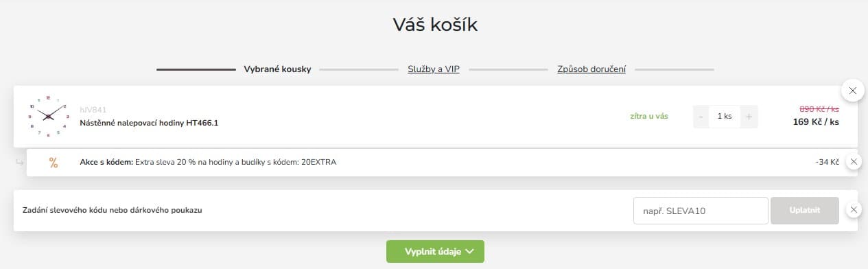This screenshot has height=269, width=868.
Task: Decrease quantity with the minus button
Action: click(701, 117)
